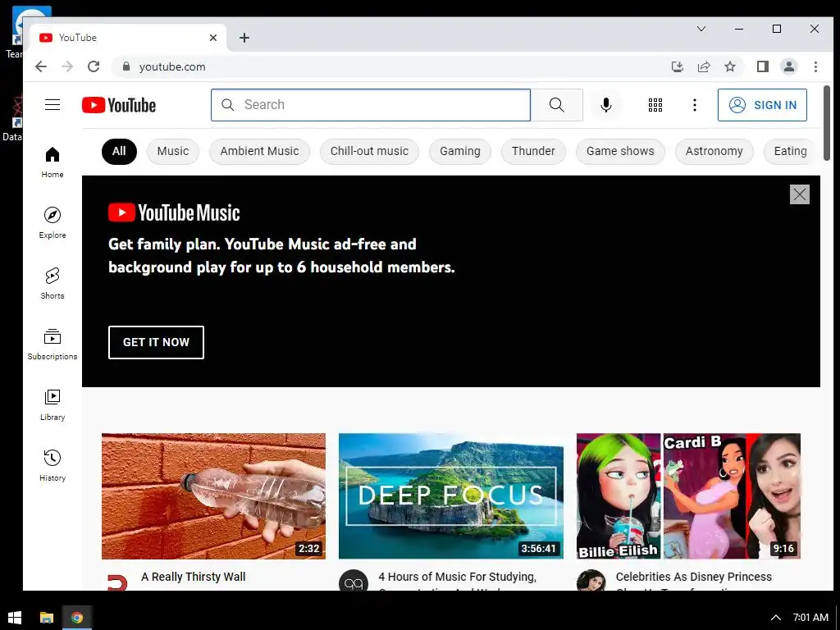Close the YouTube tab
This screenshot has width=840, height=630.
[213, 38]
